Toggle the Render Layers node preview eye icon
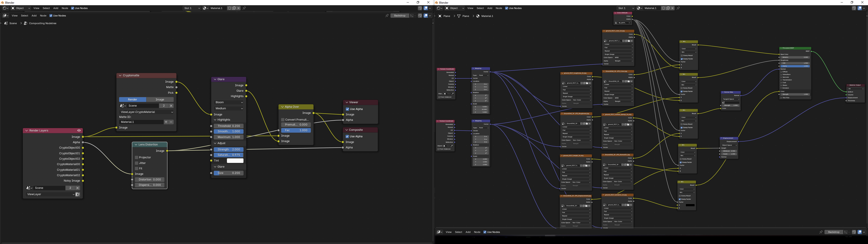 coord(79,130)
